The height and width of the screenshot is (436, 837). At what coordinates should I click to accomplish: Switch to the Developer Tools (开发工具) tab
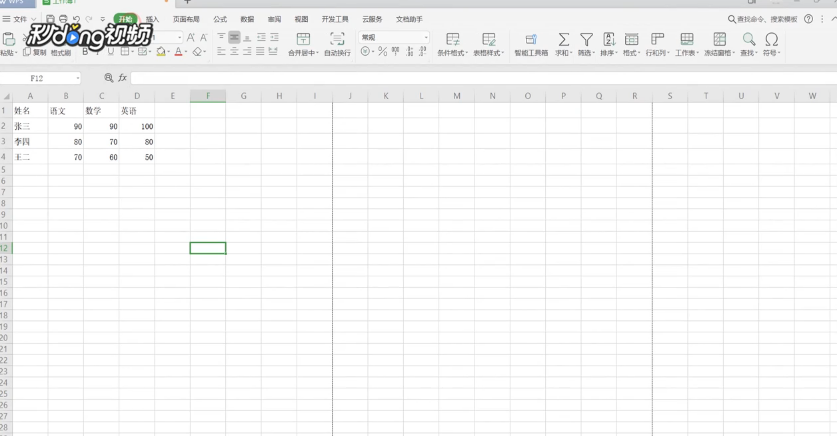pyautogui.click(x=335, y=19)
